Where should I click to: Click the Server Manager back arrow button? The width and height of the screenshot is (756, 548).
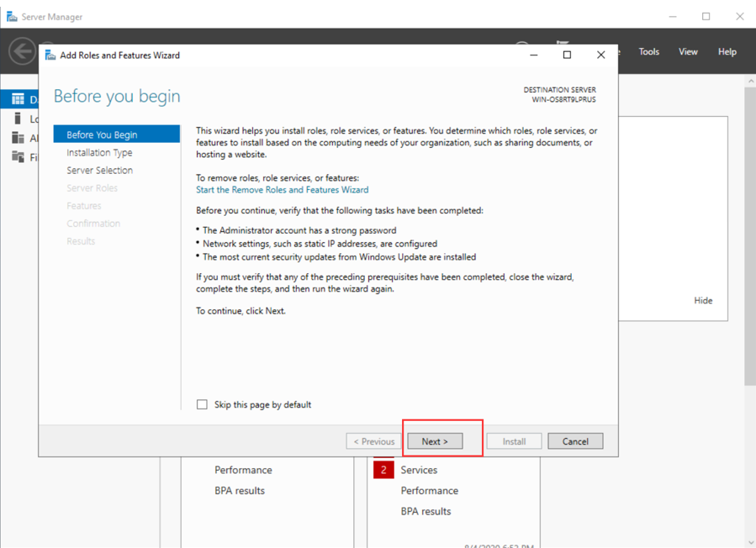click(23, 51)
